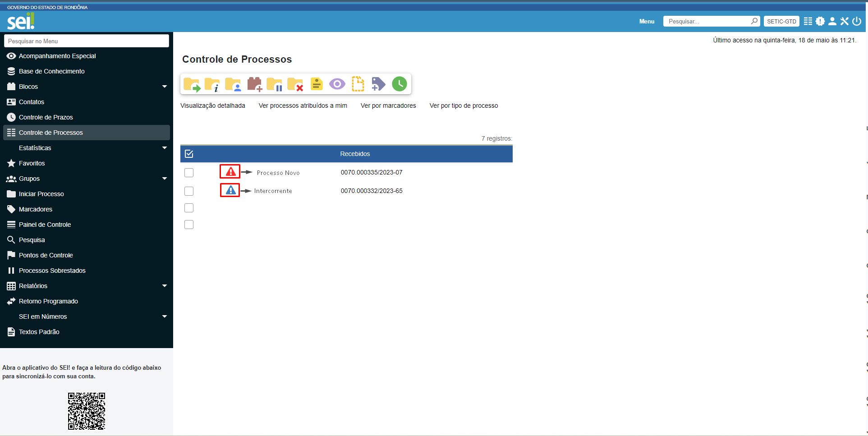Click the yellow annotation note icon
Image resolution: width=868 pixels, height=436 pixels.
(x=317, y=84)
